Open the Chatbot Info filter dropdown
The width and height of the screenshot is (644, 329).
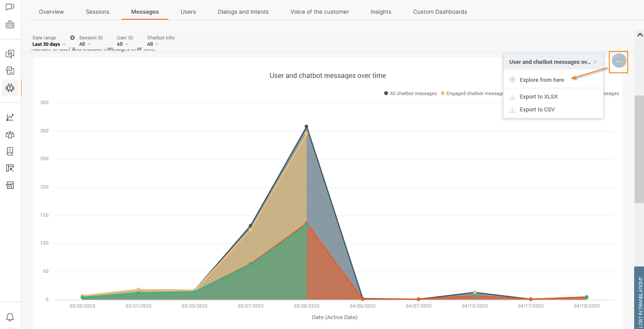point(153,44)
